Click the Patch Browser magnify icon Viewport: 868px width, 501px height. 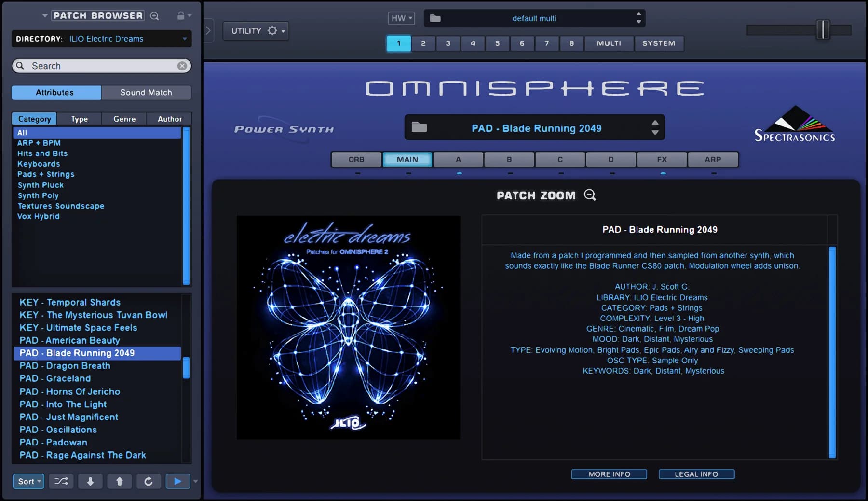click(x=155, y=15)
